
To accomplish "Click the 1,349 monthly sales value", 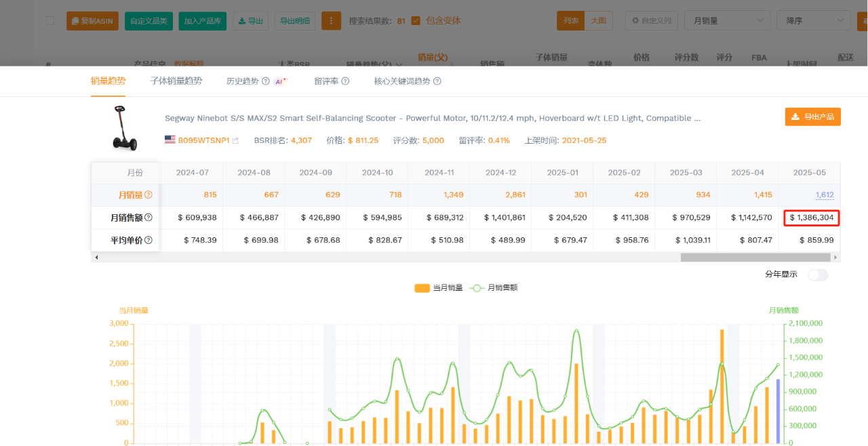I will click(x=454, y=195).
